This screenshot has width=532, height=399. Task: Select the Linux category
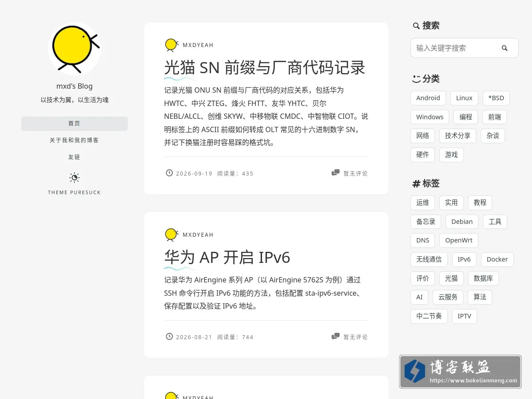[464, 98]
